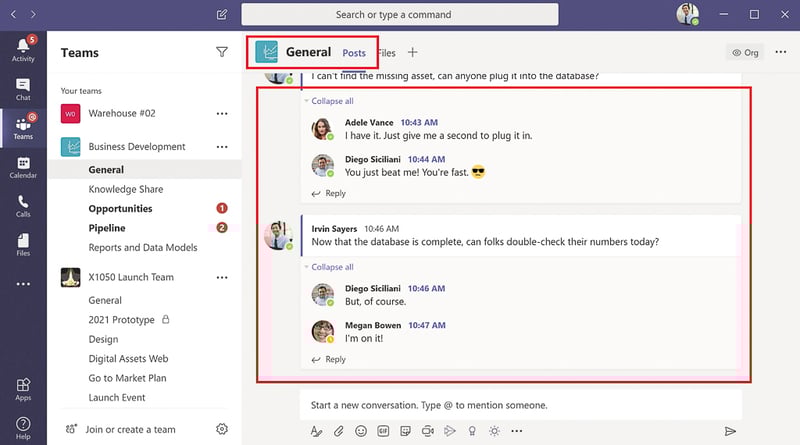
Task: Click Megan Bowen's avatar
Action: [x=322, y=332]
